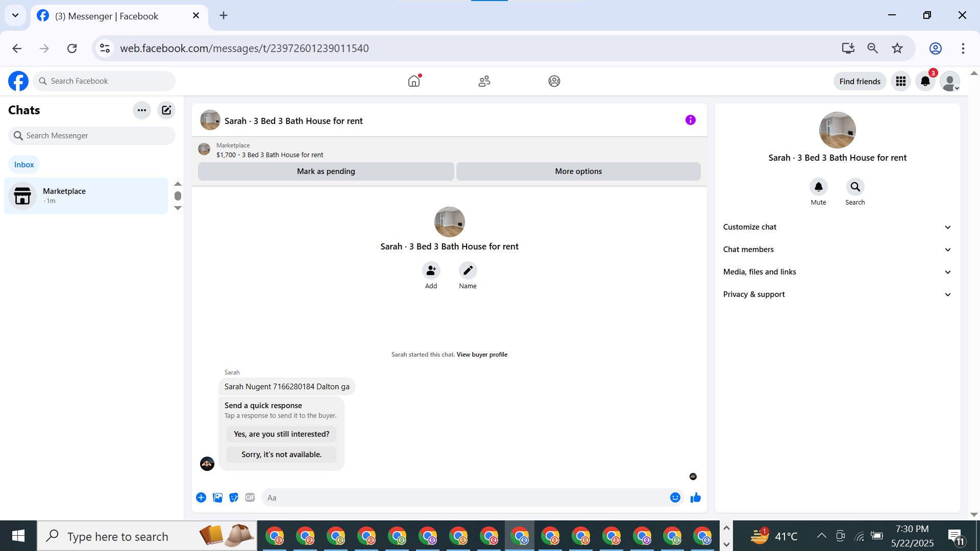
Task: Open the weather widget showing 41°C
Action: (x=774, y=536)
